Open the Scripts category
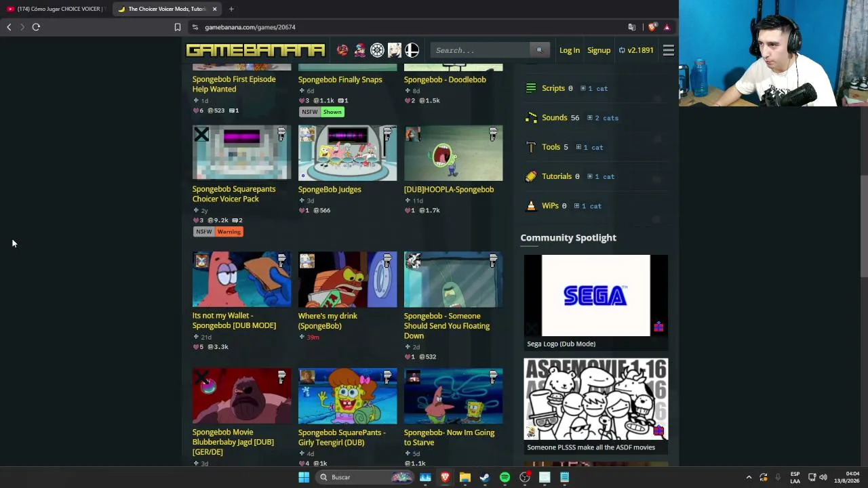 pos(553,88)
